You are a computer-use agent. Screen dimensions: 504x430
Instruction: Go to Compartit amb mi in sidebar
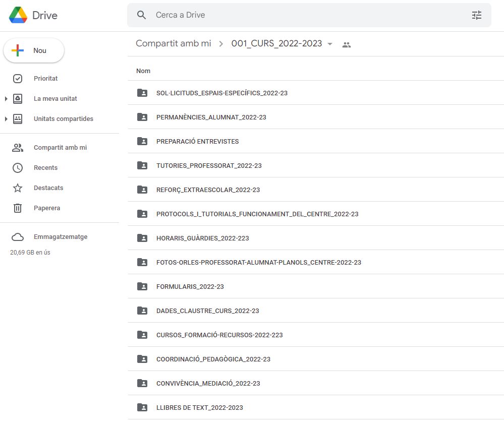tap(60, 148)
